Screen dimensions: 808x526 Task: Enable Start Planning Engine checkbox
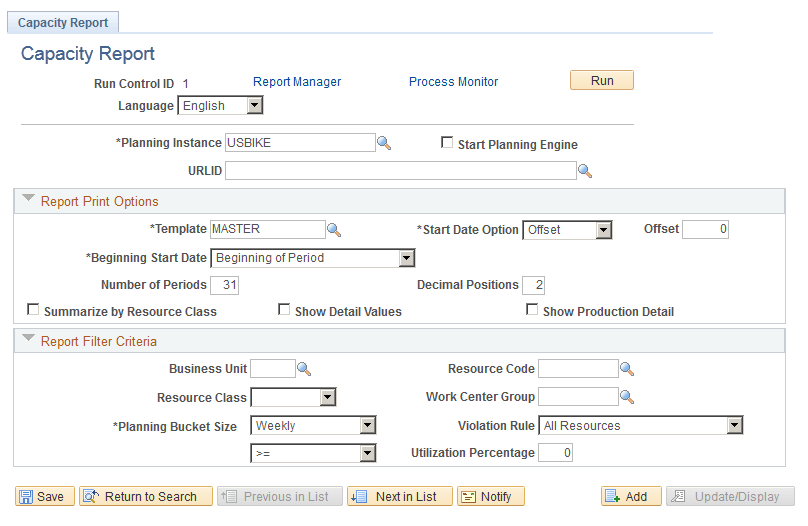[x=448, y=143]
